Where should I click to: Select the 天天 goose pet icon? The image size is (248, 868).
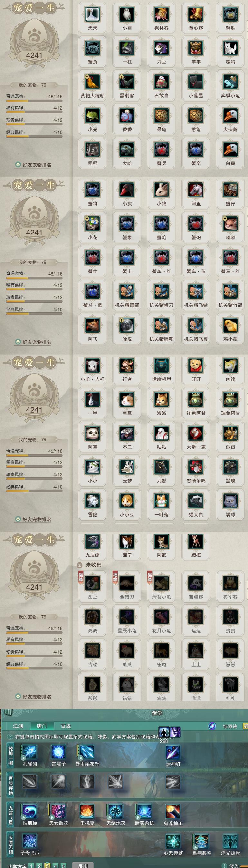tap(92, 15)
